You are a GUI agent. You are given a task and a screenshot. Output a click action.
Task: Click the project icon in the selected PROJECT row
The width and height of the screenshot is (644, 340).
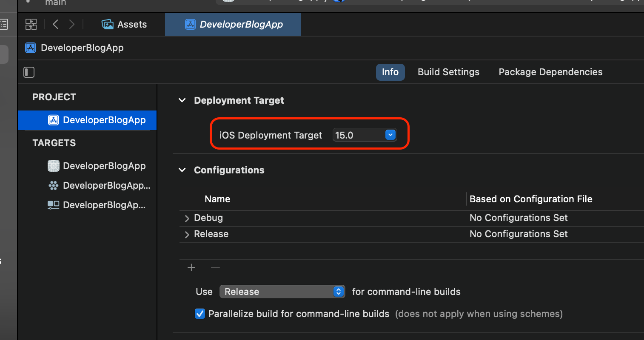[53, 120]
